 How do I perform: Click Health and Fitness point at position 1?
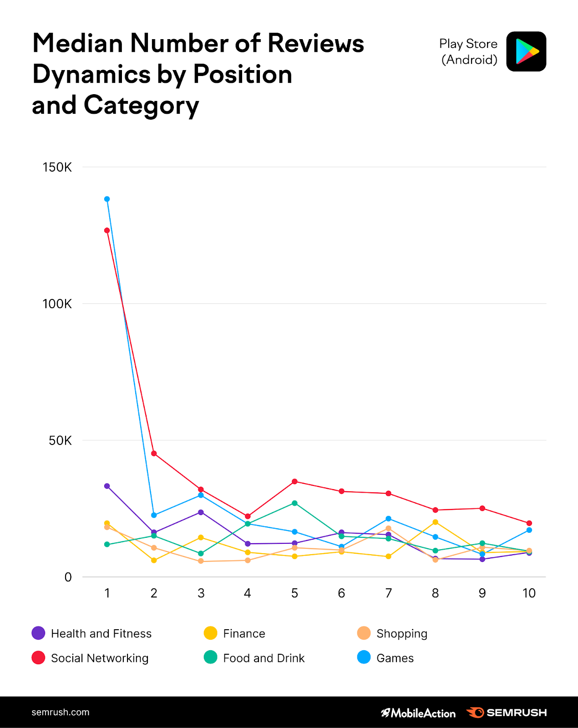107,486
